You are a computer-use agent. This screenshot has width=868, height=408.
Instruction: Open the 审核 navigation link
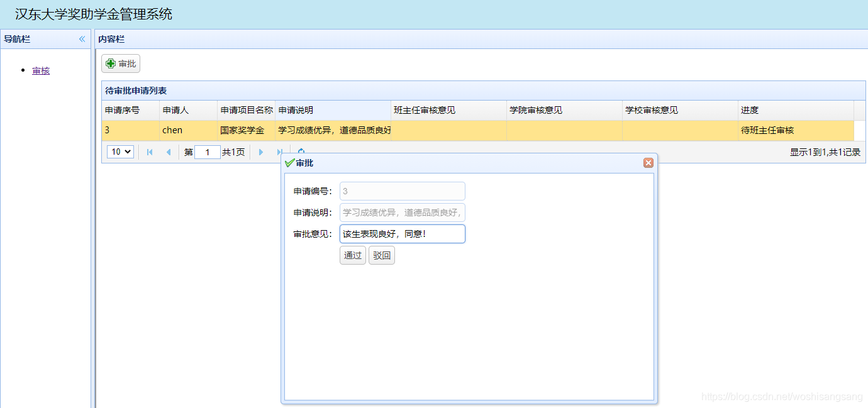pyautogui.click(x=41, y=70)
